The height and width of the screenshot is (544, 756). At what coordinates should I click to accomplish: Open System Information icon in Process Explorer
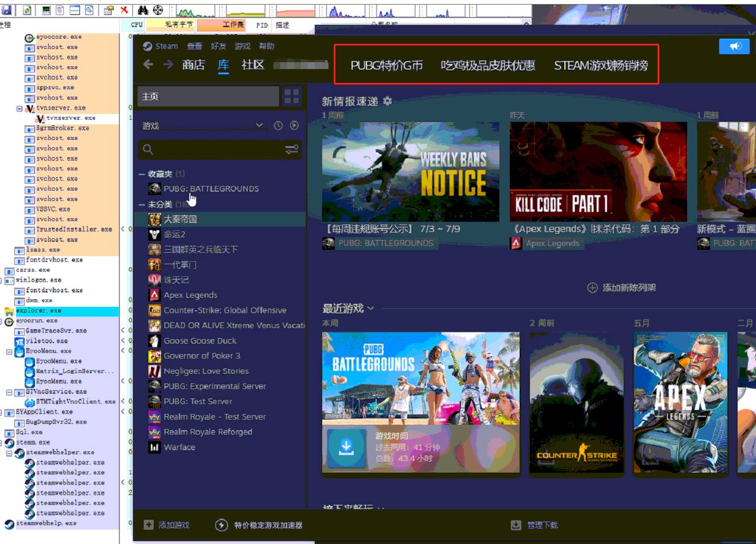(46, 10)
